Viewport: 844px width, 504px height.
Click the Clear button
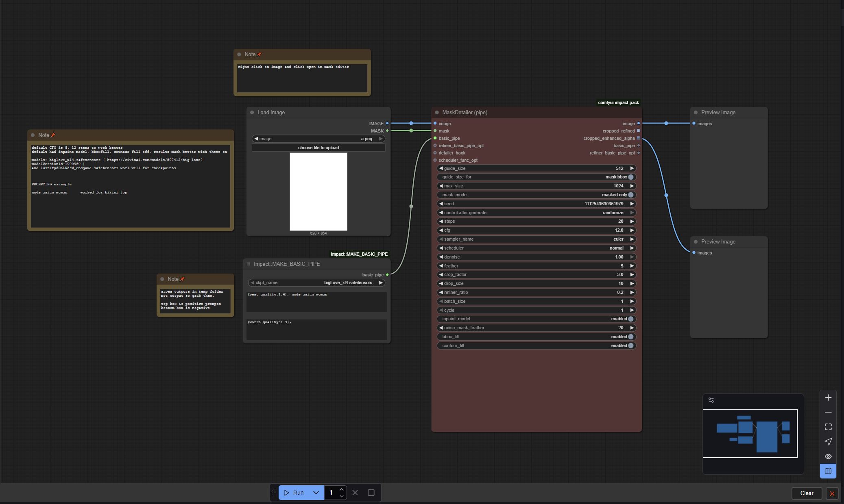807,493
